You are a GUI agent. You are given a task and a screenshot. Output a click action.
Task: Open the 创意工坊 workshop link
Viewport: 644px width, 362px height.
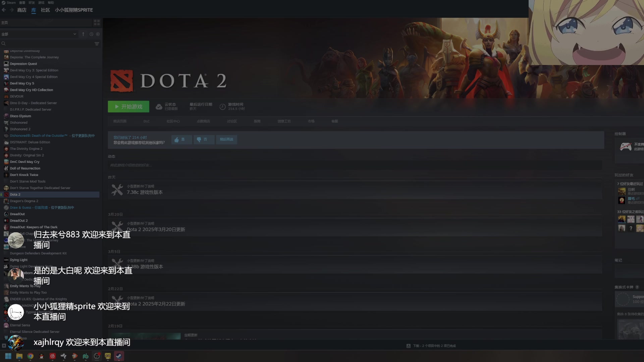point(284,121)
